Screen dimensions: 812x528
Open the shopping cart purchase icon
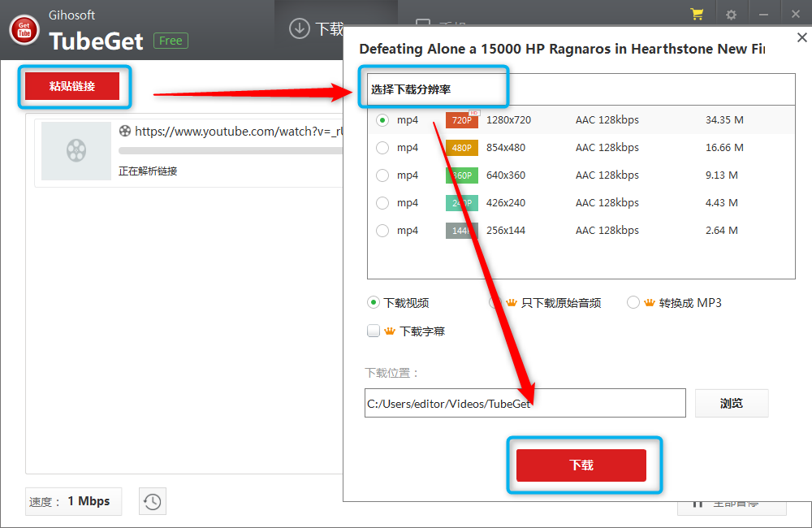pos(697,15)
